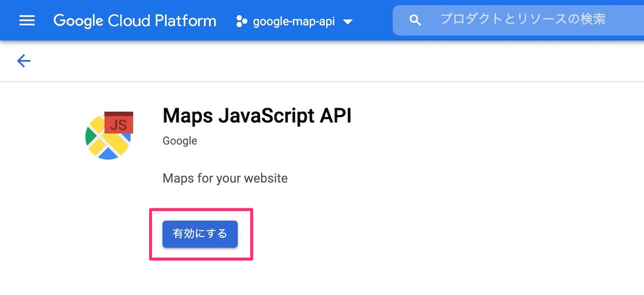Click the Google publisher link
The image size is (644, 295).
coord(179,141)
